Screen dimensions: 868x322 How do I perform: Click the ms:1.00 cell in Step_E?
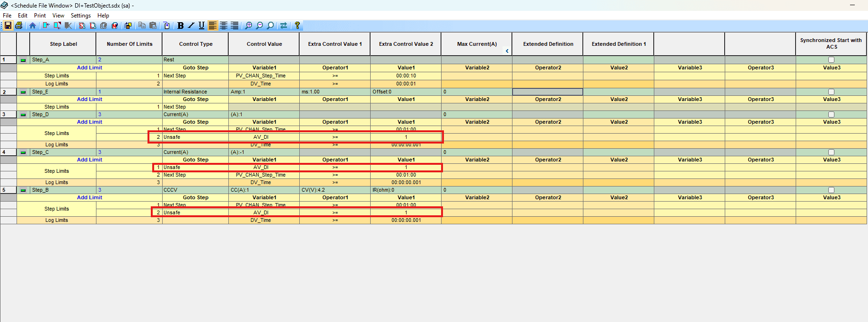[x=335, y=92]
